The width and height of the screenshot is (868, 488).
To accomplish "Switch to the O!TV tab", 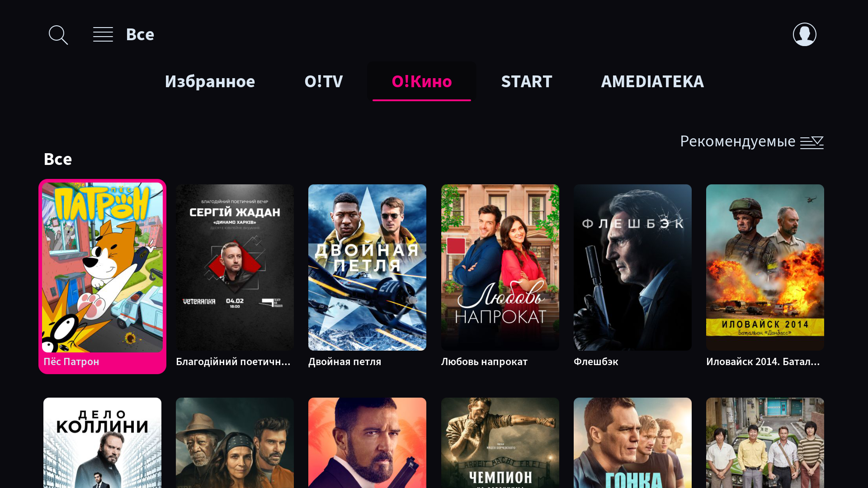I will [x=324, y=81].
